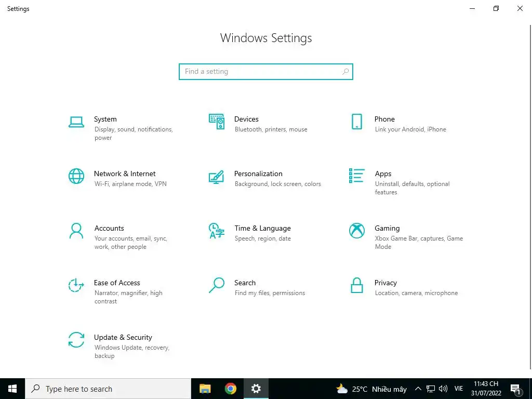Screen dimensions: 532x399
Task: Click the Update & Security sync icon
Action: pyautogui.click(x=76, y=340)
